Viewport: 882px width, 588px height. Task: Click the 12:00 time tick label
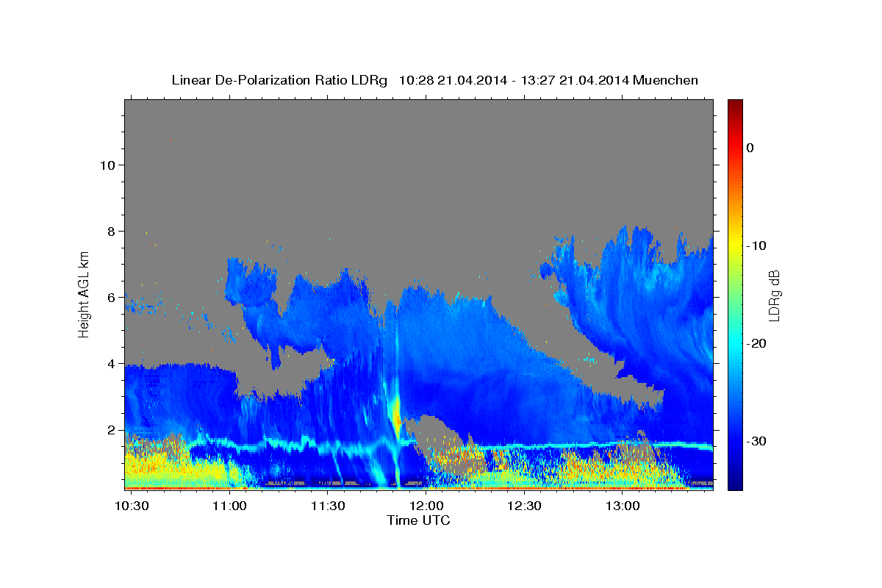[426, 506]
